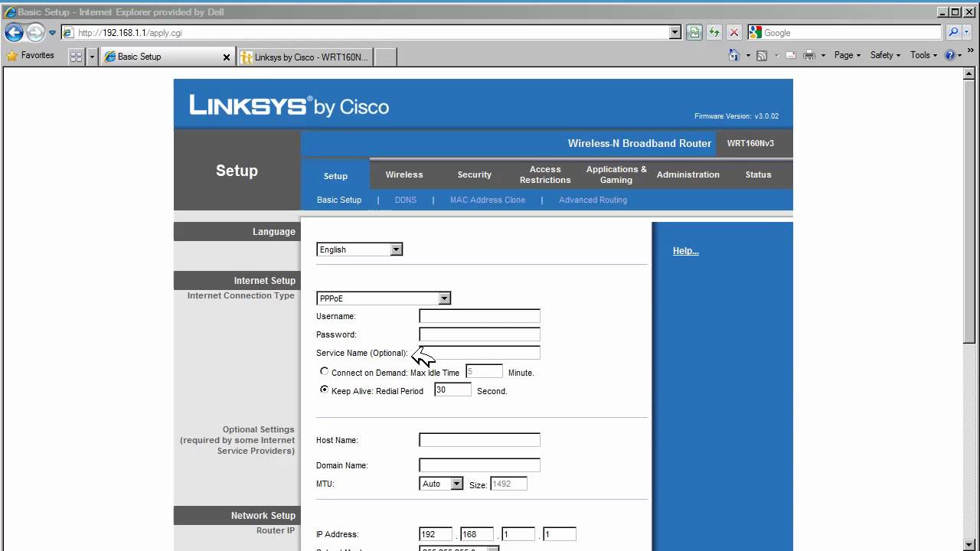Click the address bar URL field
Viewport: 980px width, 551px height.
(x=371, y=33)
